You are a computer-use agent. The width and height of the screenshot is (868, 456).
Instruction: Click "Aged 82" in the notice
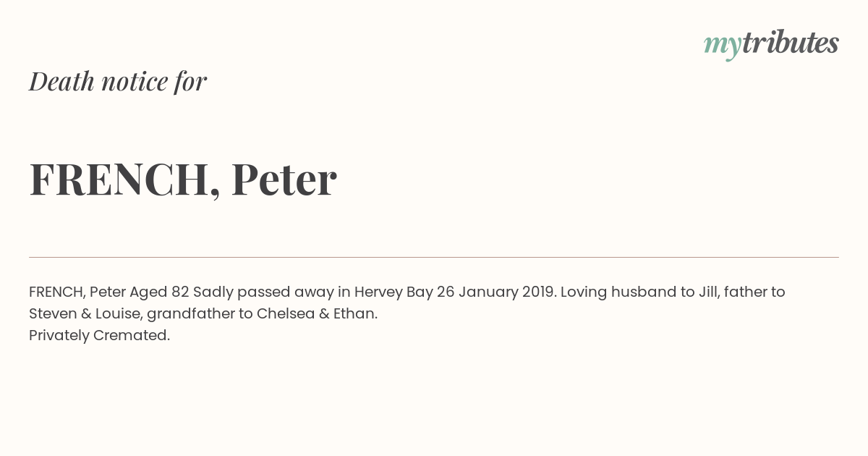[159, 292]
